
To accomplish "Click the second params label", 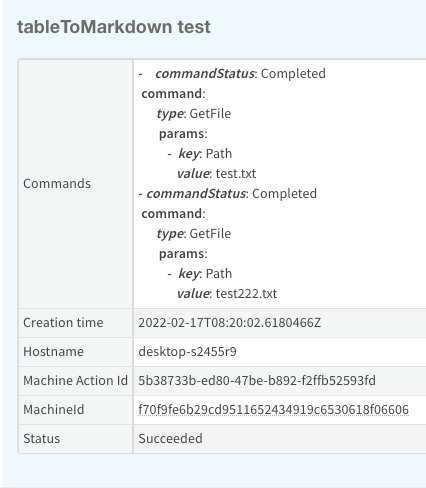I will (183, 254).
